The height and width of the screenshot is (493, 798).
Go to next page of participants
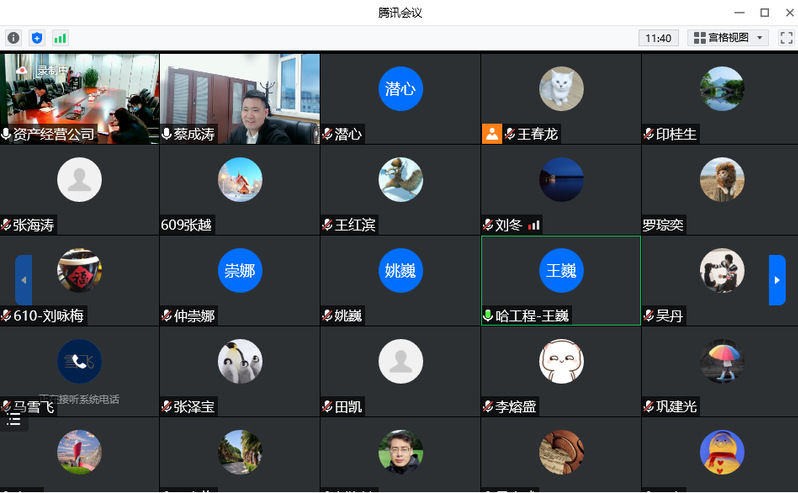coord(776,280)
